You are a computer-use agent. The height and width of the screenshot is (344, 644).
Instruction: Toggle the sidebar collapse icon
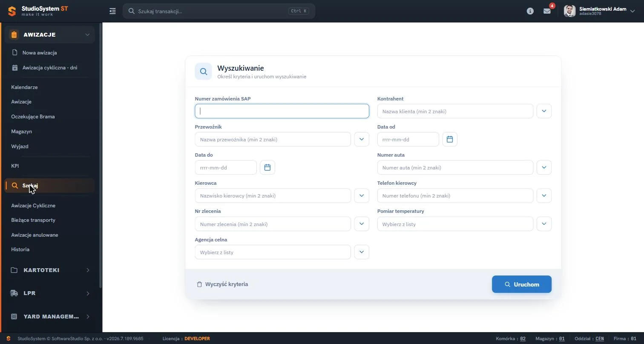coord(112,11)
